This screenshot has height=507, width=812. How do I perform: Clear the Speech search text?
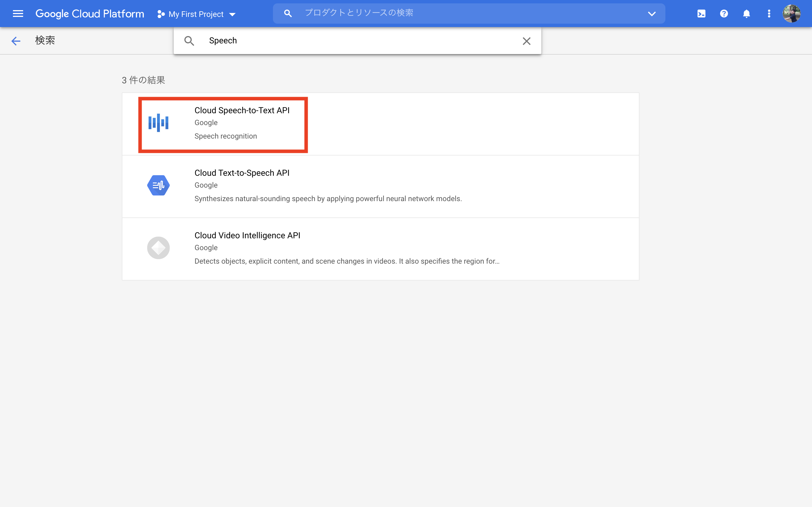click(x=526, y=41)
